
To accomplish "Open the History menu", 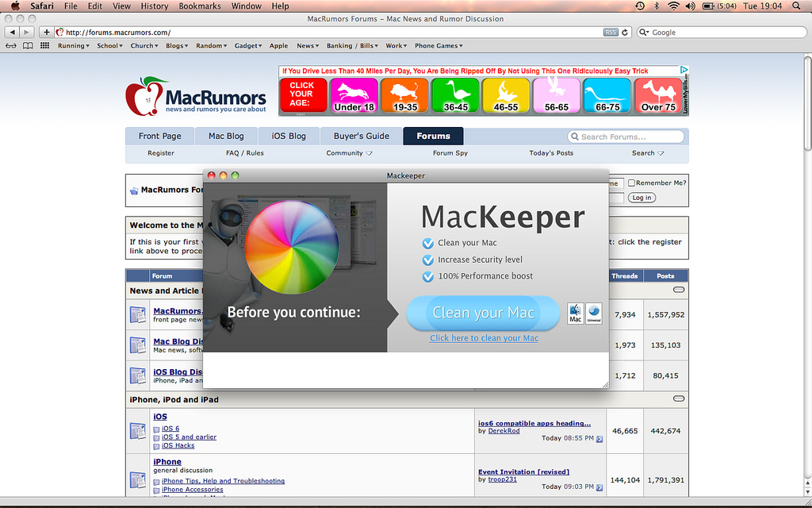I will [155, 6].
